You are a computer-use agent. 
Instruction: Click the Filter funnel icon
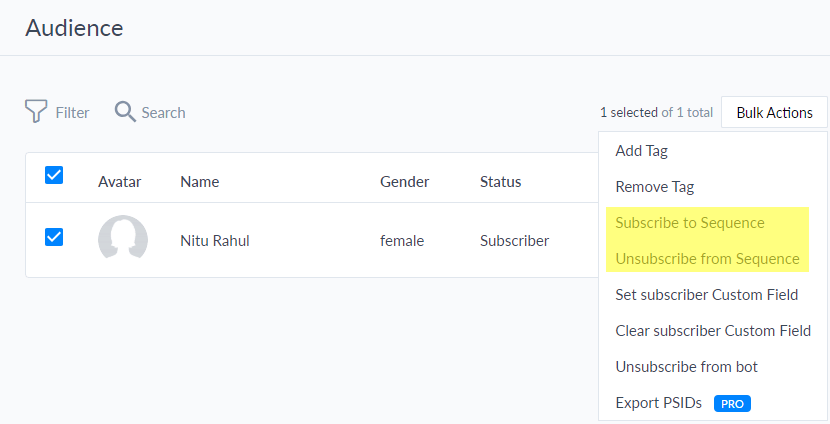tap(36, 111)
